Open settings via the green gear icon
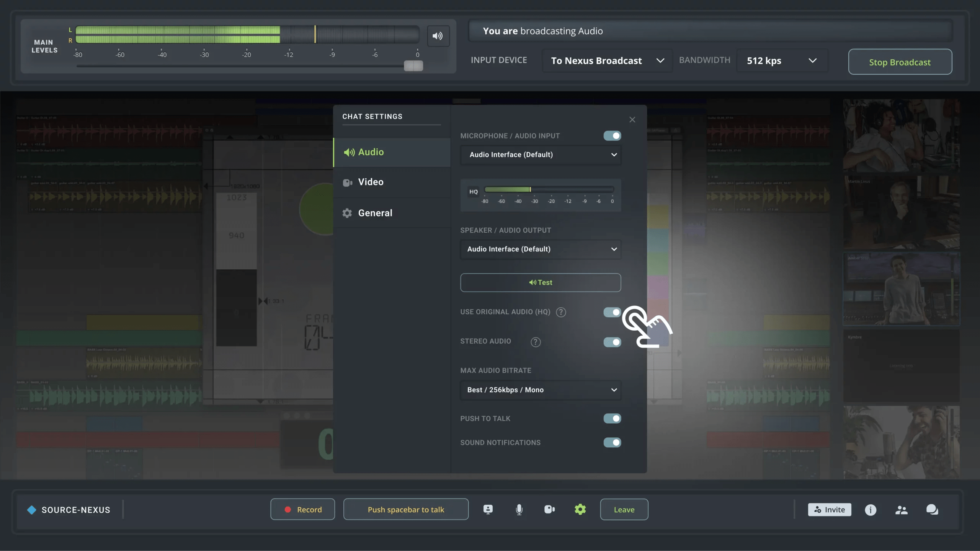 [x=580, y=509]
